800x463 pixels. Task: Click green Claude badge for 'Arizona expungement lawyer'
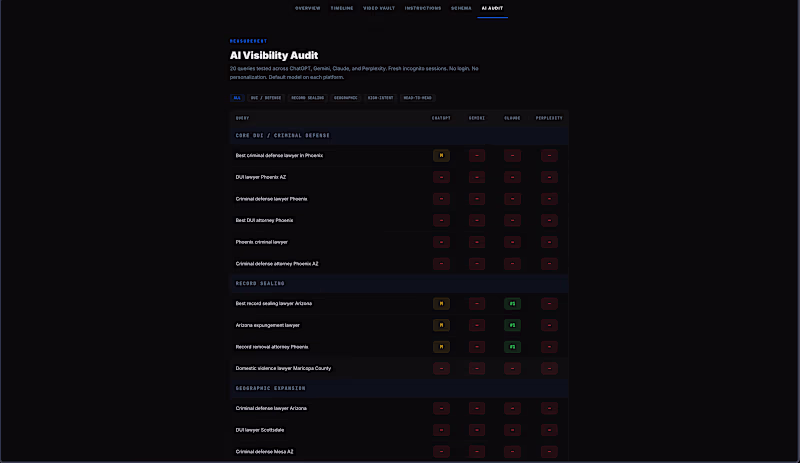tap(512, 325)
